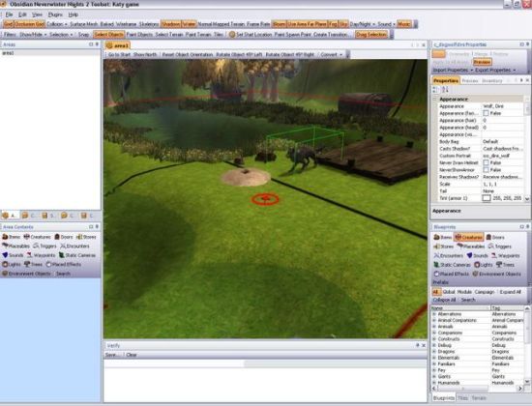Open the Plugins menu
This screenshot has width=532, height=406.
pyautogui.click(x=55, y=14)
